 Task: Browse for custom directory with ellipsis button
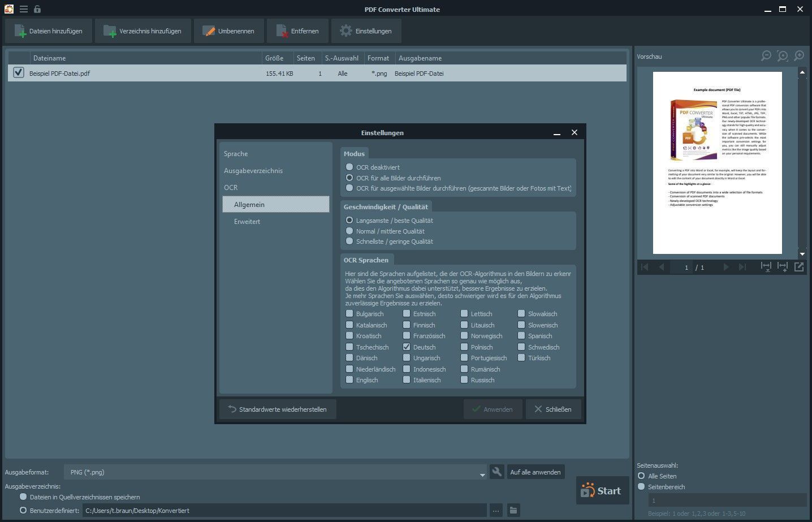tap(496, 510)
